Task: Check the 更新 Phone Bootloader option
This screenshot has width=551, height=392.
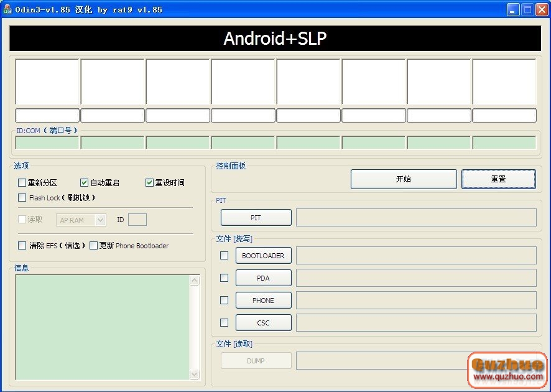Action: tap(94, 246)
